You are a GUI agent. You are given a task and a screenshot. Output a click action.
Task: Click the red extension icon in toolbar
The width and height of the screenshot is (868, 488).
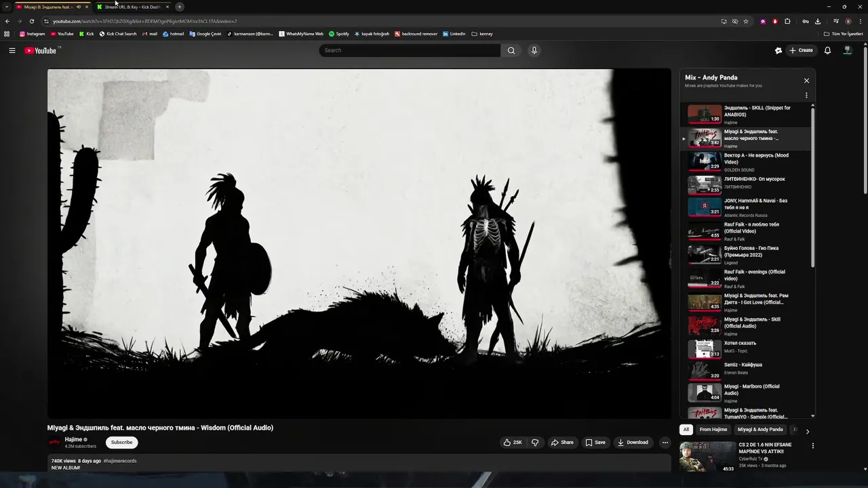775,21
